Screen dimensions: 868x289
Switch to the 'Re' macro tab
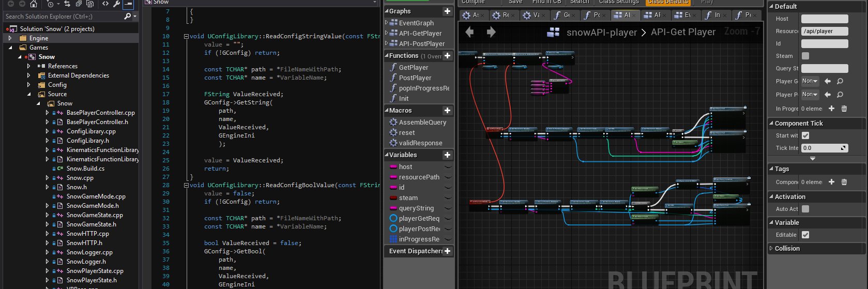pos(505,15)
